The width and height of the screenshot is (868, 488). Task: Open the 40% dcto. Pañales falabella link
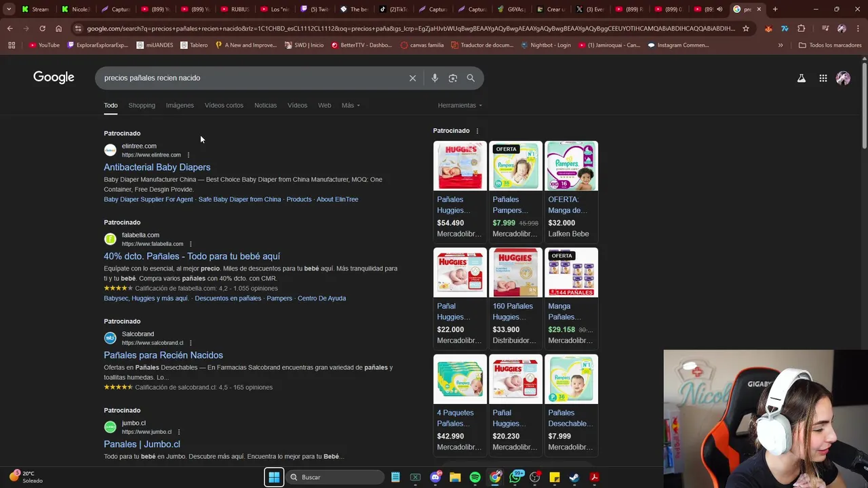192,256
